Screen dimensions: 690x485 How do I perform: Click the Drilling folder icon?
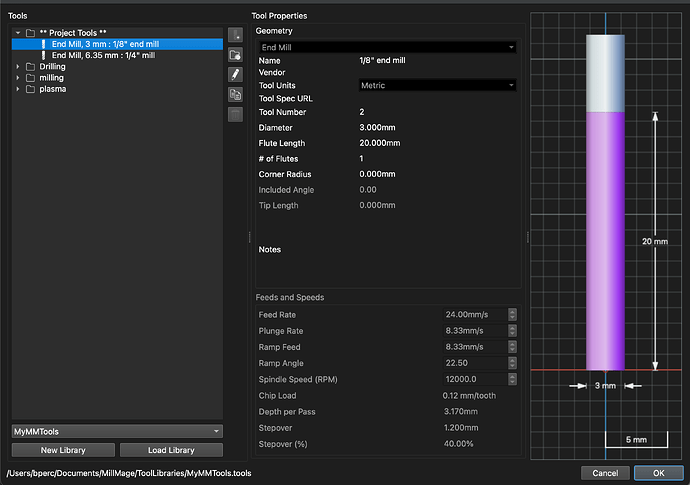coord(30,66)
